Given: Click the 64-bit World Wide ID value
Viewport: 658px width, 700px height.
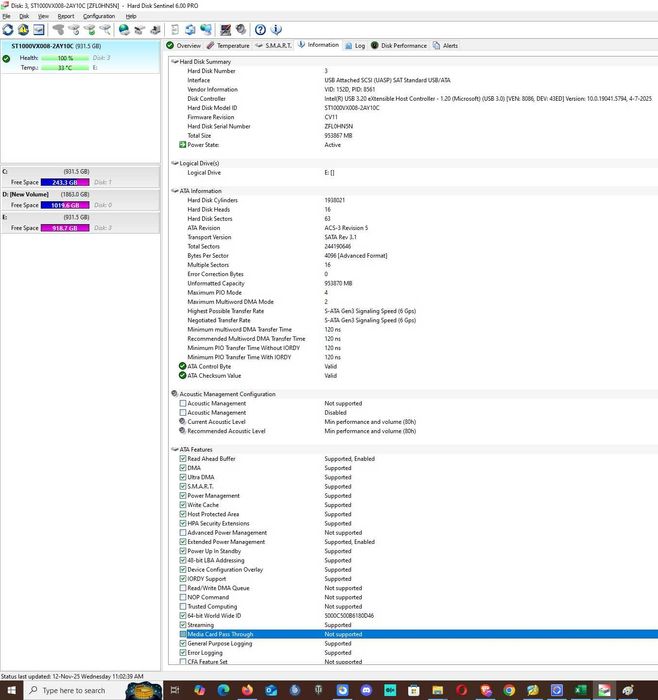Looking at the screenshot, I should pos(349,616).
